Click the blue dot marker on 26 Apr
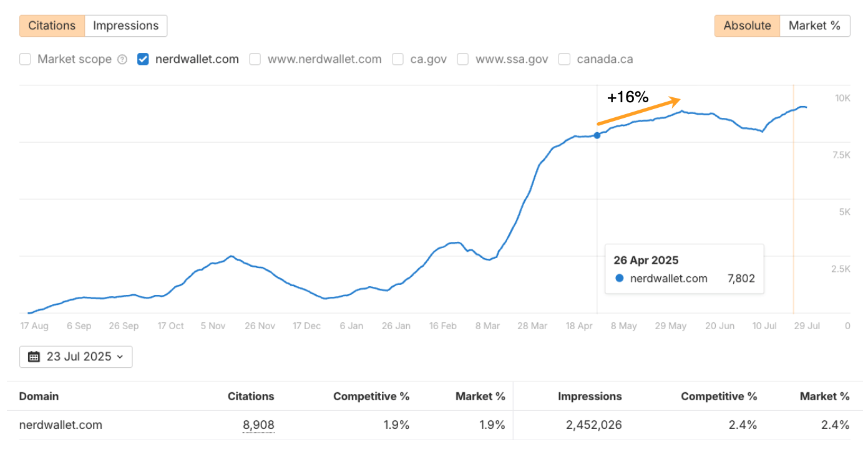Image resolution: width=868 pixels, height=452 pixels. click(597, 135)
